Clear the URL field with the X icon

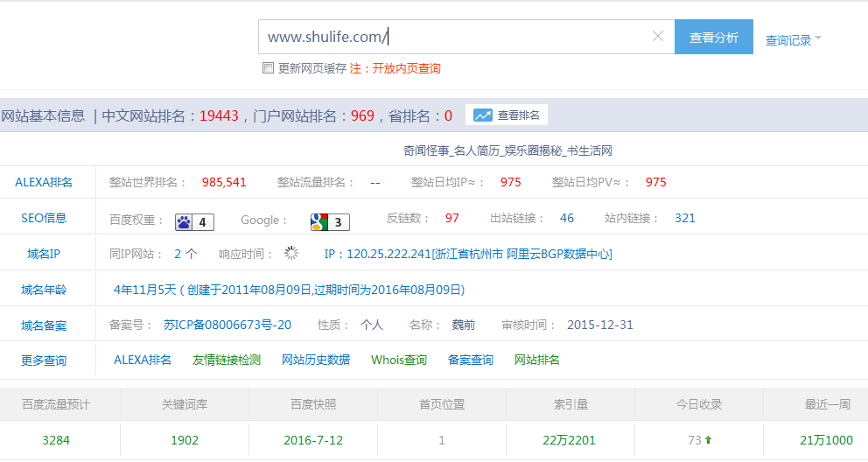tap(658, 37)
